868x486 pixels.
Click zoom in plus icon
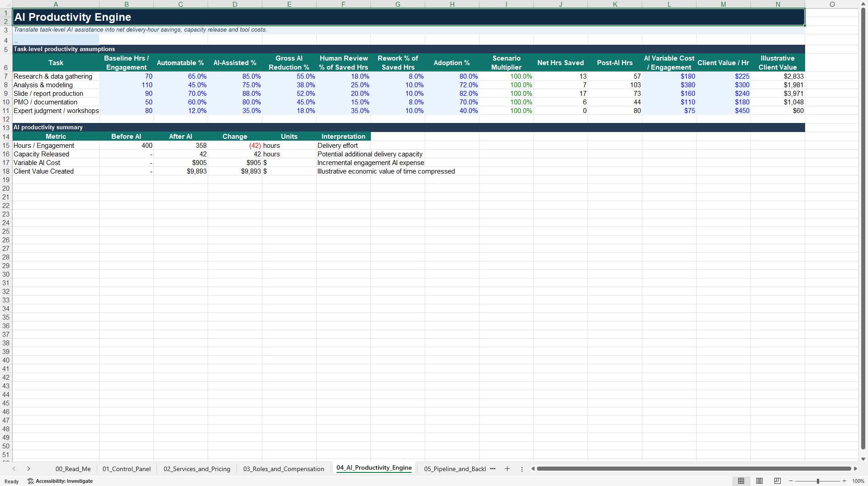click(x=844, y=481)
